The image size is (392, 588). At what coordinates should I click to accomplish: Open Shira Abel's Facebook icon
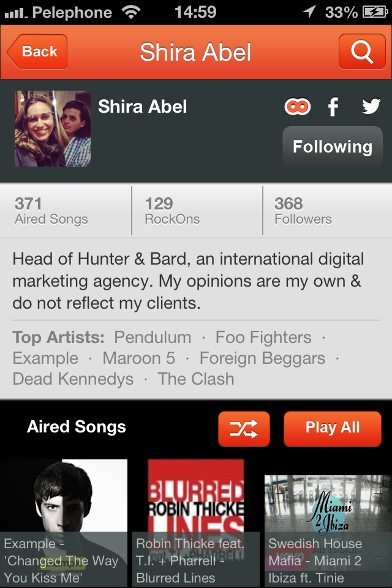pos(333,107)
